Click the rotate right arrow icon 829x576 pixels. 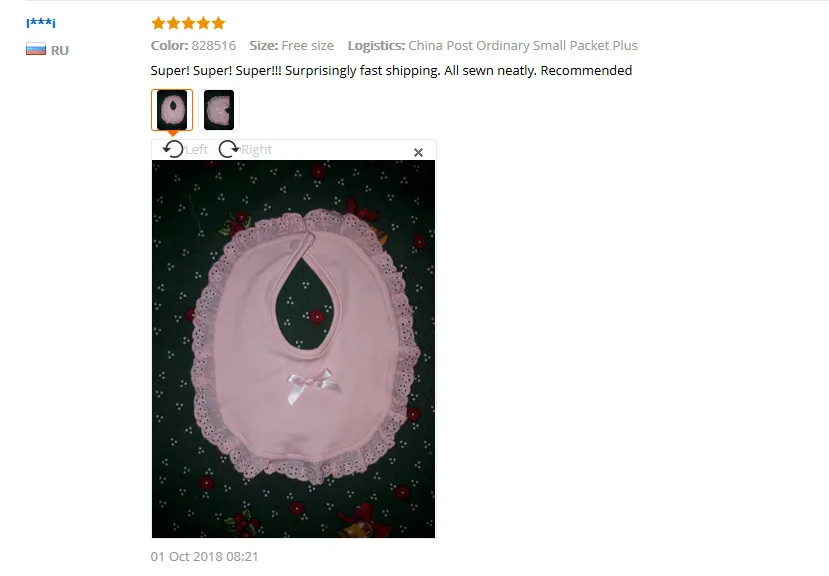tap(229, 149)
